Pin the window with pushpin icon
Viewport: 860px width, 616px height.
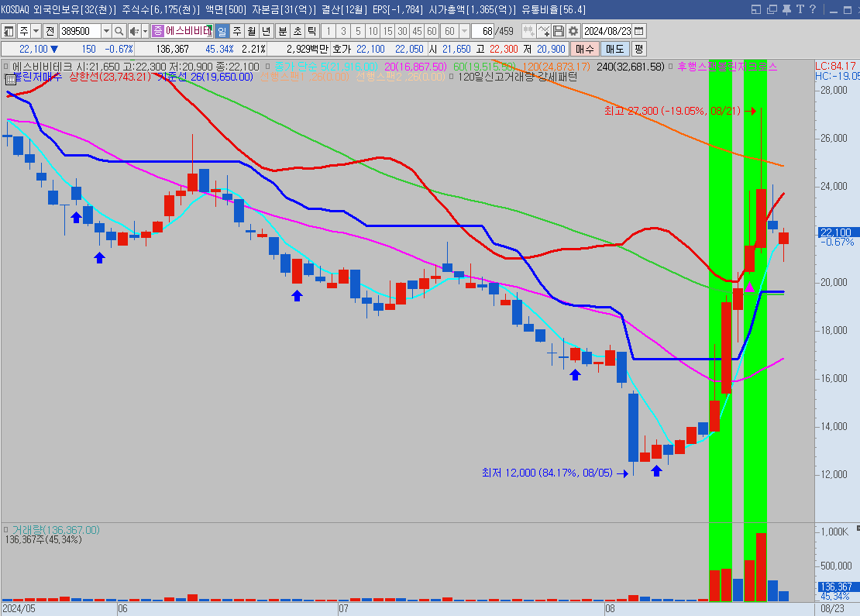coord(786,9)
